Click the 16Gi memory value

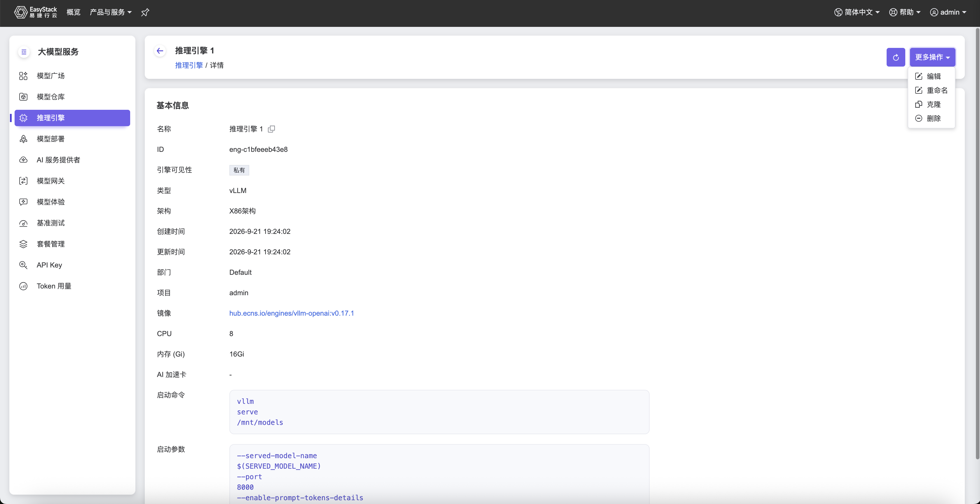click(x=237, y=354)
